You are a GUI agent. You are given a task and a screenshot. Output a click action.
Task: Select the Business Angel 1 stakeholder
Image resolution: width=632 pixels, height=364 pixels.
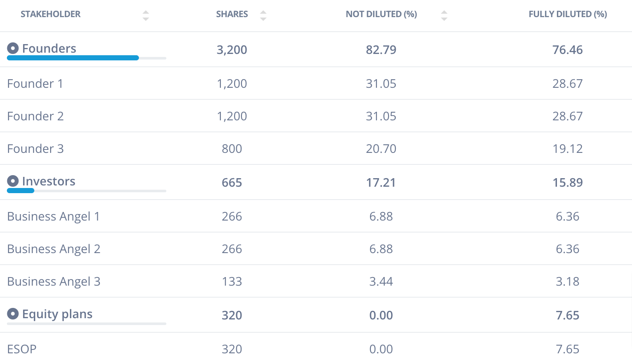pyautogui.click(x=54, y=216)
